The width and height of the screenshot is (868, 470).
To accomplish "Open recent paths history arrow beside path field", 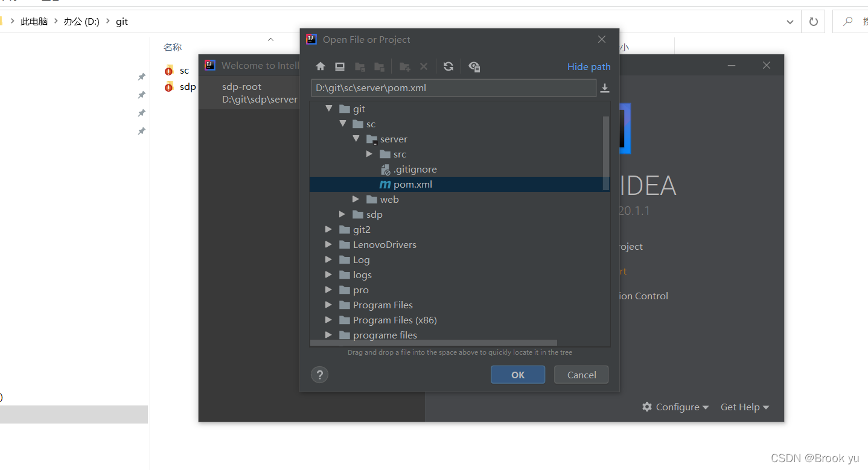I will click(x=605, y=89).
